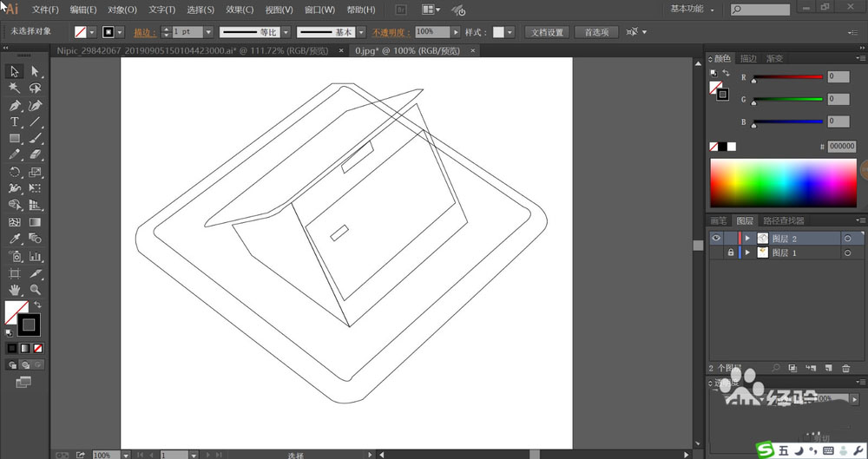The height and width of the screenshot is (459, 868).
Task: Activate the Artboard tool
Action: [15, 273]
